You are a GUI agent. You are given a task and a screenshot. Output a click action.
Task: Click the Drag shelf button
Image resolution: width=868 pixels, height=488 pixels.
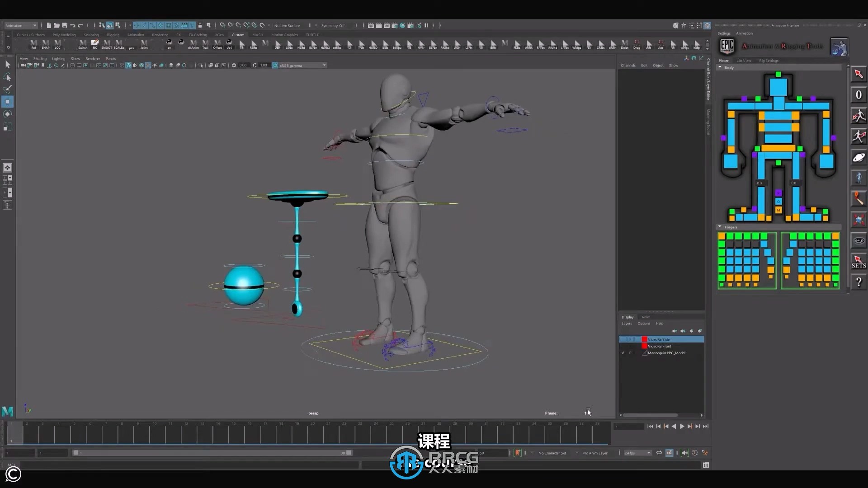coord(637,44)
